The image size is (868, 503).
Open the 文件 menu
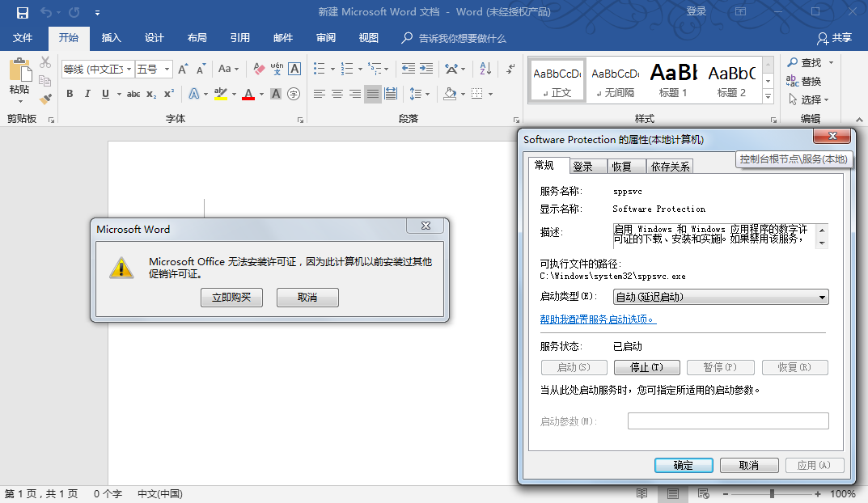(x=23, y=38)
